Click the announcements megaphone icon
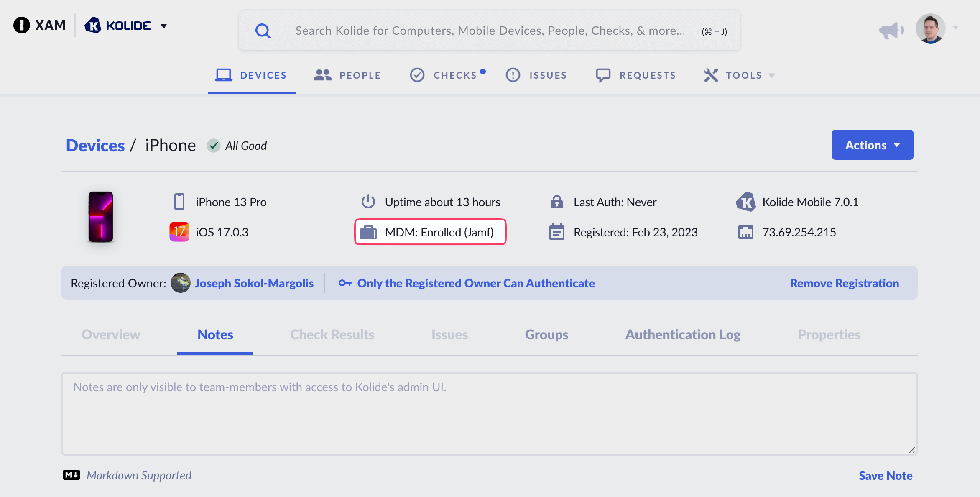 (x=892, y=29)
